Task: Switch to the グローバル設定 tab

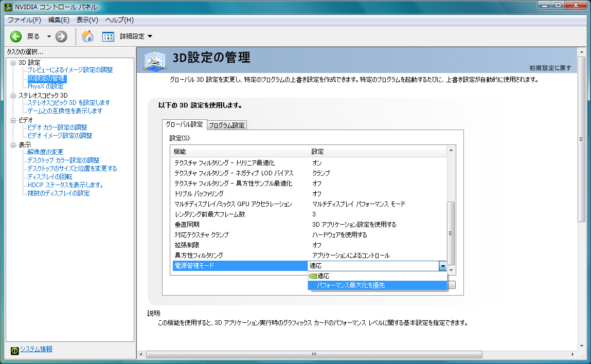Action: click(184, 124)
